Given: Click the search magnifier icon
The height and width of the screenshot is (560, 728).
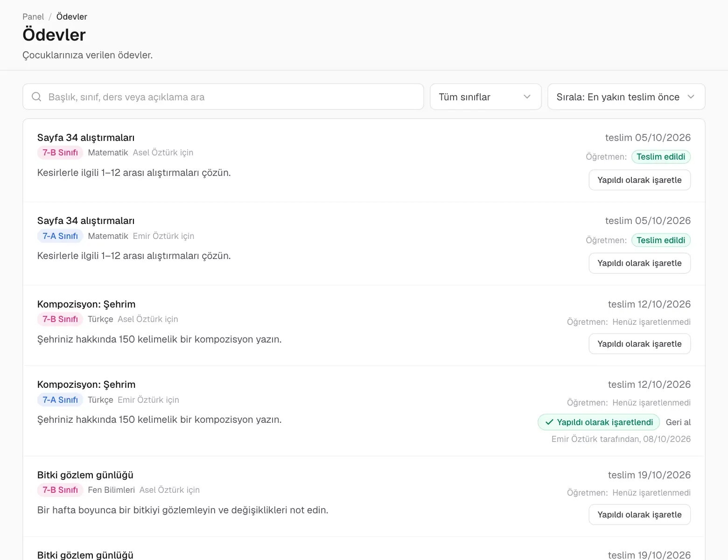Looking at the screenshot, I should [x=36, y=97].
